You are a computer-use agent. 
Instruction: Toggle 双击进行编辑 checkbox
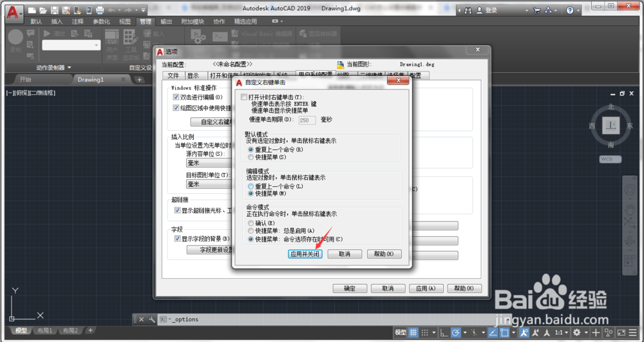pos(176,97)
